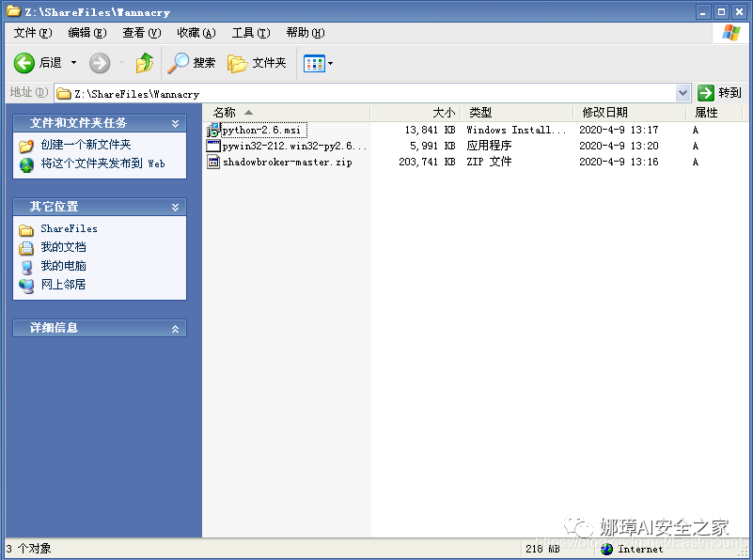Collapse the 文件和文件夹任务 panel

tap(175, 123)
